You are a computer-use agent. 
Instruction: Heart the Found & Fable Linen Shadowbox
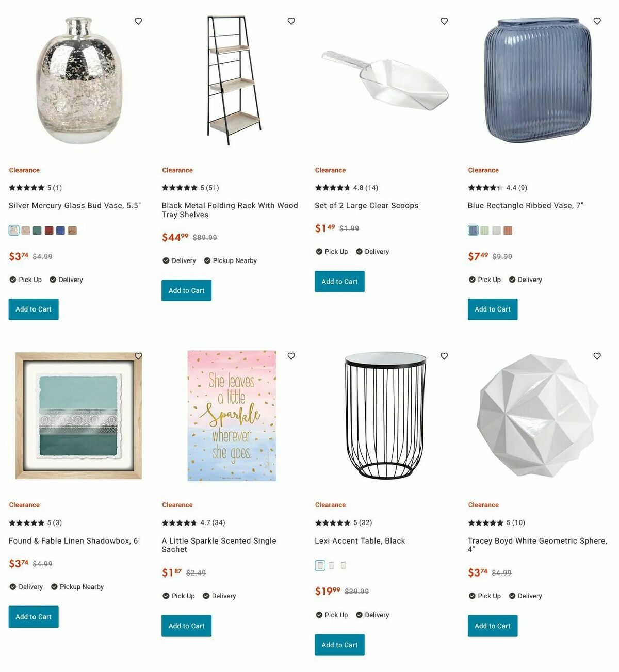tap(138, 356)
